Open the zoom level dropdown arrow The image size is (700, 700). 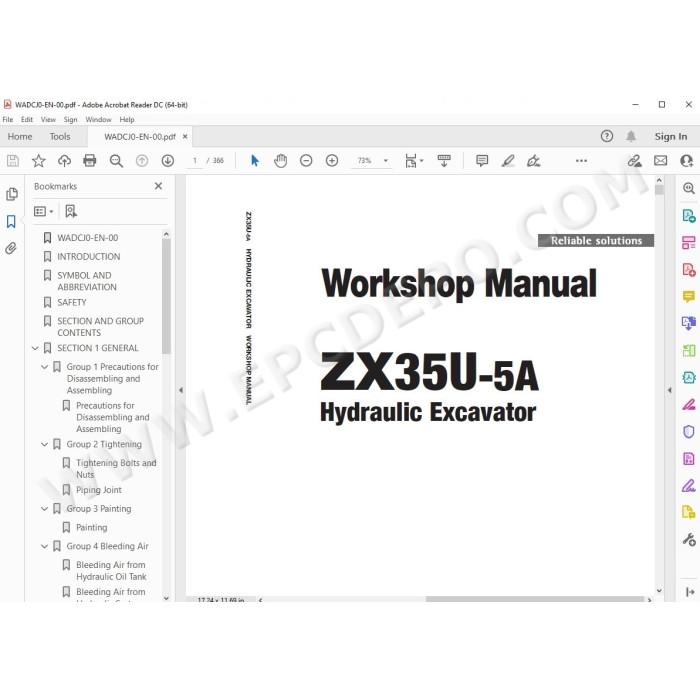click(386, 161)
